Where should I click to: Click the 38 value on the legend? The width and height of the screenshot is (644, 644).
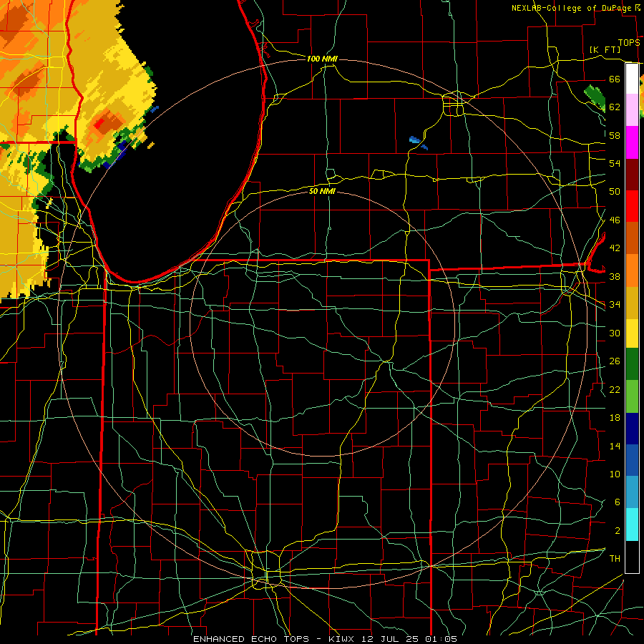tap(615, 276)
